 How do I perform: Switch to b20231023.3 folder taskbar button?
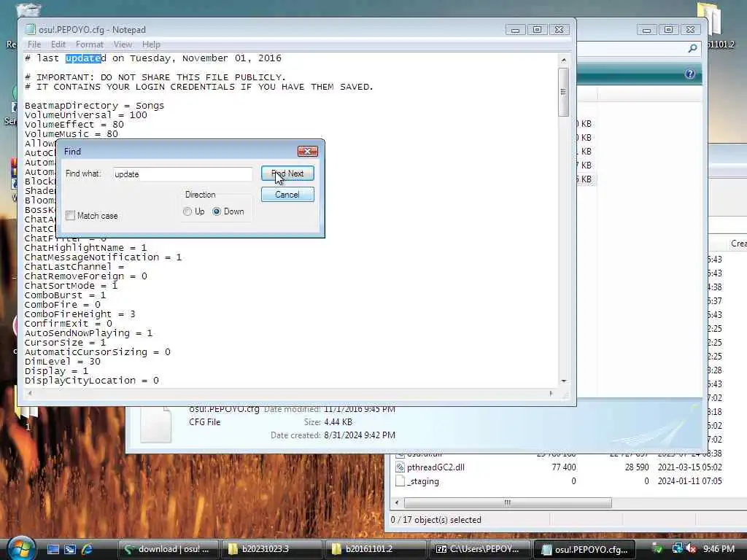(x=271, y=549)
